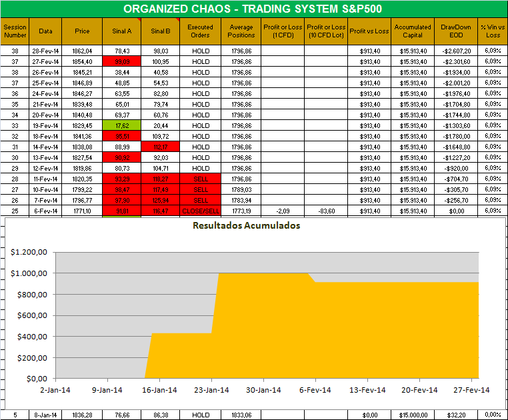
Task: Select the Price column header
Action: pyautogui.click(x=82, y=31)
